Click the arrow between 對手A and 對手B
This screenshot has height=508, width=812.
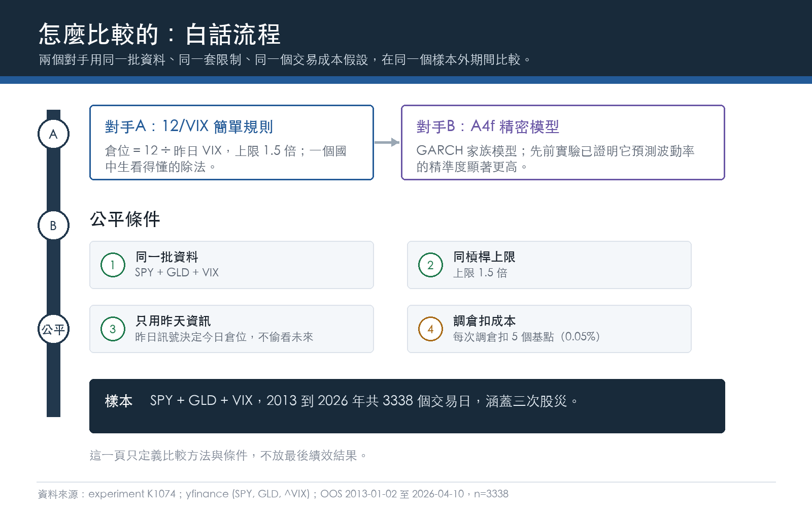387,142
